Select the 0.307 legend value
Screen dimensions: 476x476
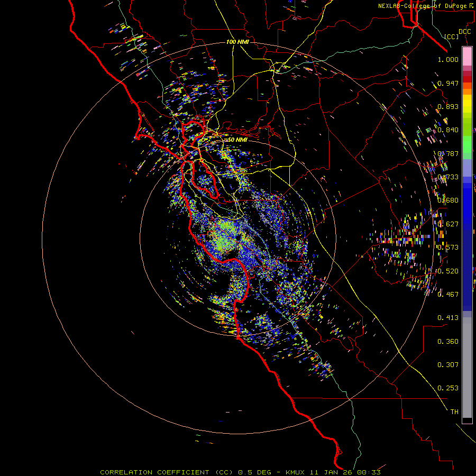(x=448, y=365)
